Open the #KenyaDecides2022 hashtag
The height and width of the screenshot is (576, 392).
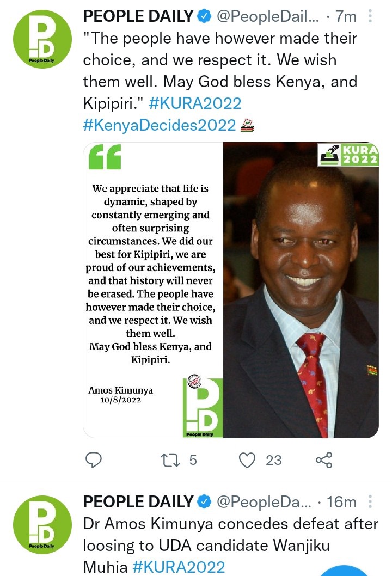click(160, 125)
